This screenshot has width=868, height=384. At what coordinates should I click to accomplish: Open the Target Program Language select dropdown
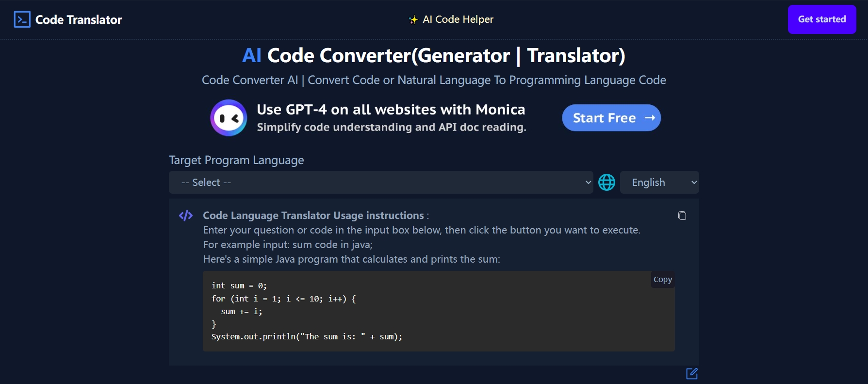point(381,183)
